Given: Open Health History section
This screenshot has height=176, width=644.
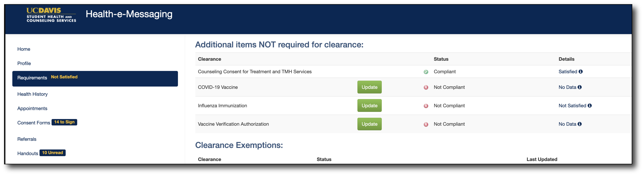Looking at the screenshot, I should pos(32,94).
